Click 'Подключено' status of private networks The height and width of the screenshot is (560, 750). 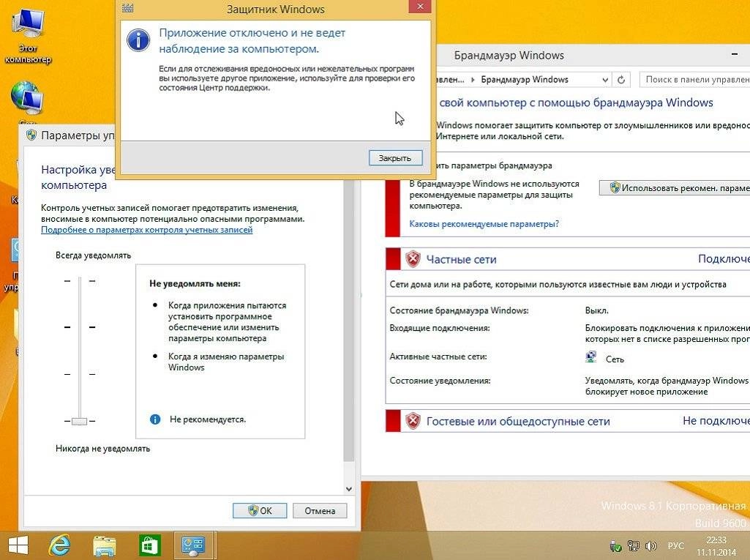tap(724, 259)
